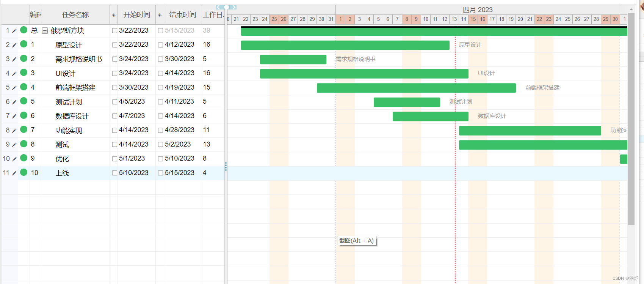Click green status dot of 俄罗斯方块 row
Image resolution: width=644 pixels, height=284 pixels.
click(x=24, y=30)
